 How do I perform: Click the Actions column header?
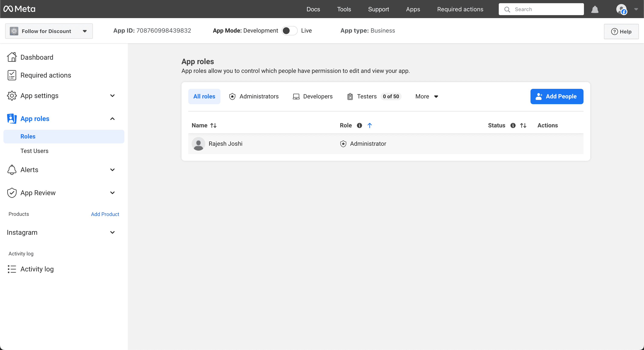[x=548, y=125]
